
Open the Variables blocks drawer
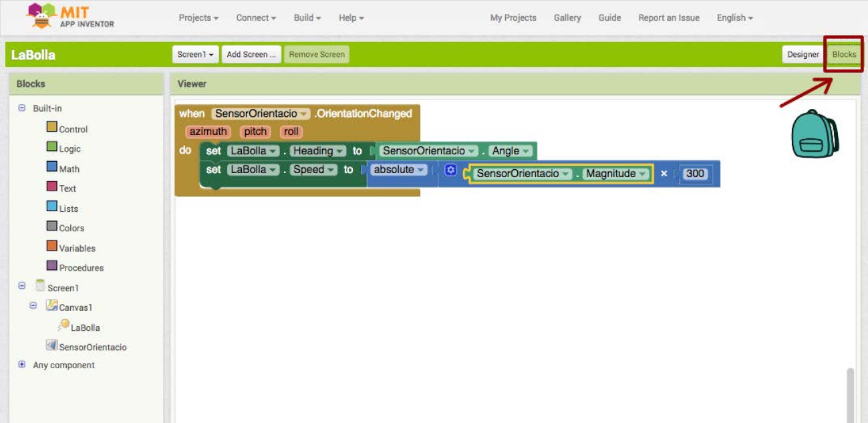point(71,247)
